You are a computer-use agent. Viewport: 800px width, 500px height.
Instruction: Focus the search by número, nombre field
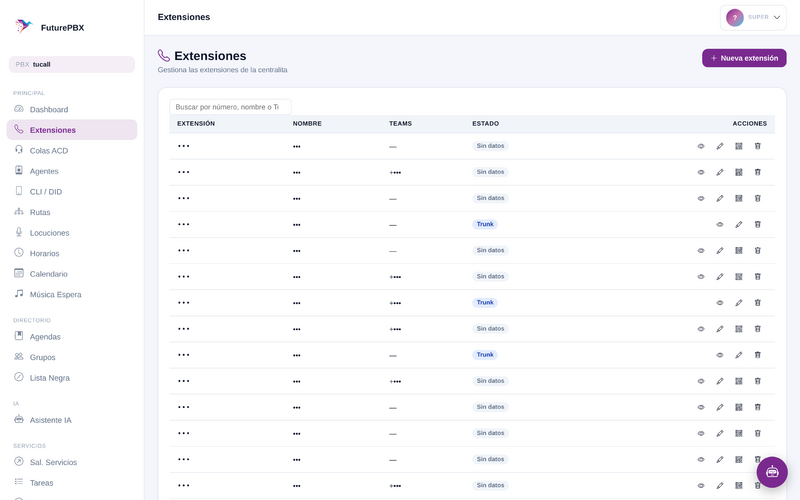tap(230, 107)
